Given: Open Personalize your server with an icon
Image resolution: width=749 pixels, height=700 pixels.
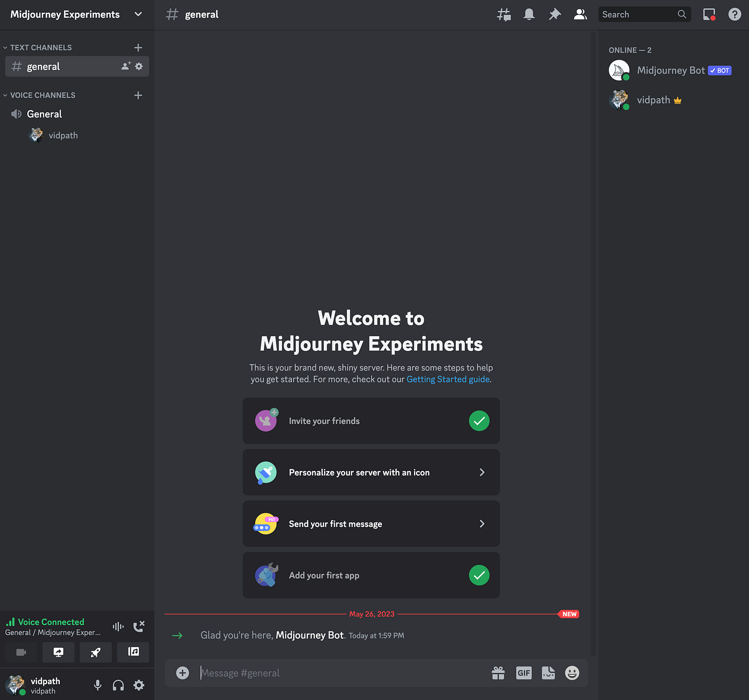Looking at the screenshot, I should 371,472.
